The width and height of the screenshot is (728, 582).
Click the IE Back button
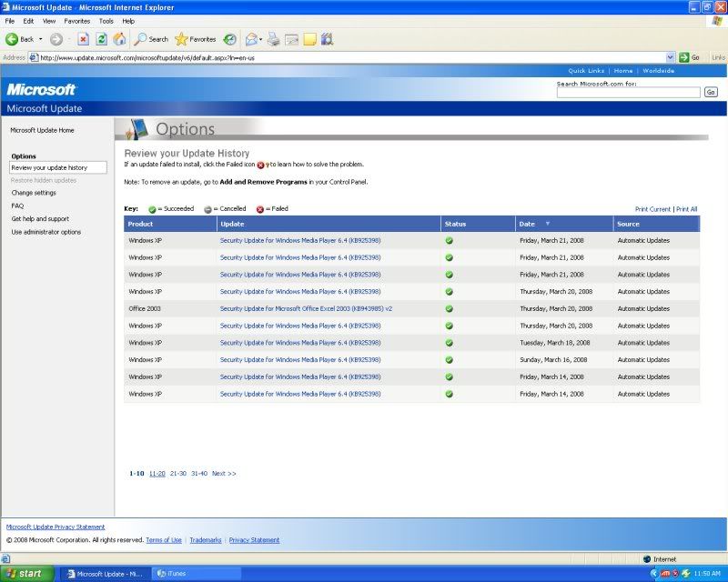(19, 39)
